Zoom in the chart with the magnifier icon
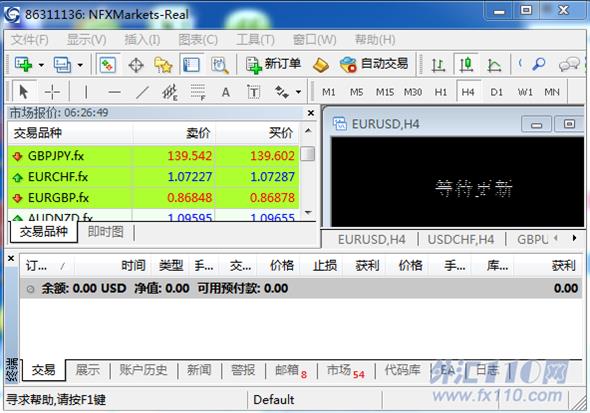Screen dimensions: 590x413 pyautogui.click(x=539, y=64)
